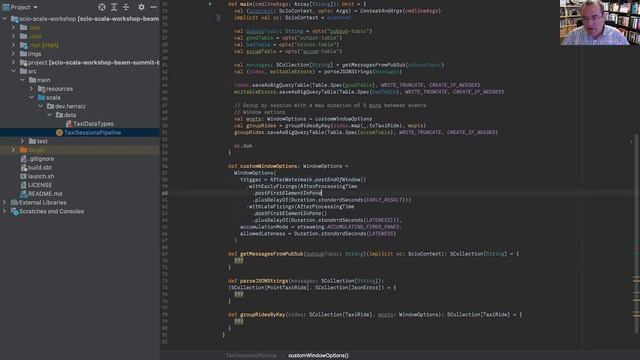Screen dimensions: 640x360
Task: Collapse the data package
Action: (x=49, y=115)
